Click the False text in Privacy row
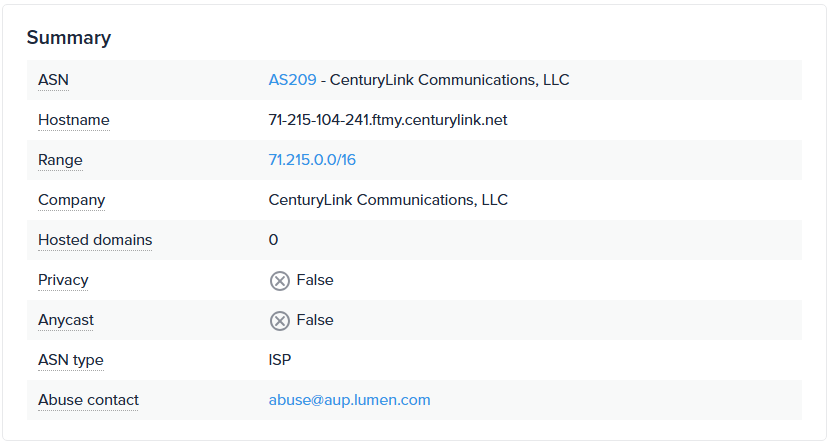The height and width of the screenshot is (443, 829). pos(315,280)
